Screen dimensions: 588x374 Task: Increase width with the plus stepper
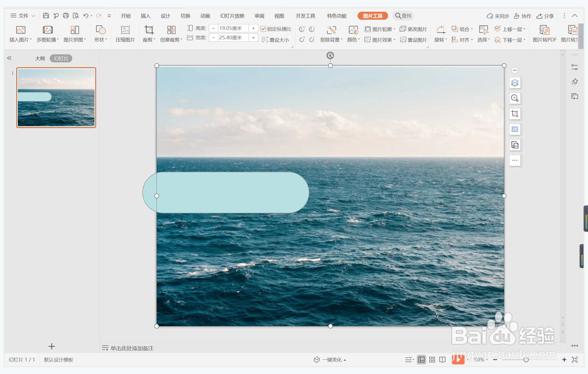(253, 37)
